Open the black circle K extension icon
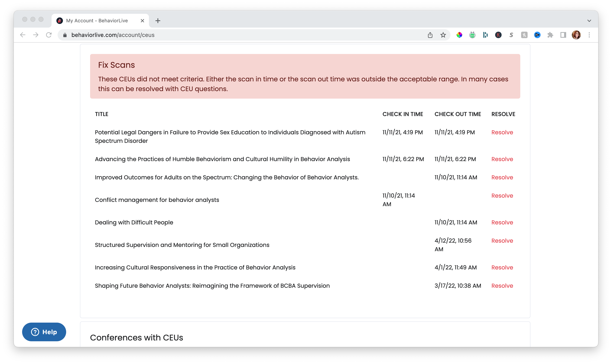The width and height of the screenshot is (612, 364). tap(498, 35)
